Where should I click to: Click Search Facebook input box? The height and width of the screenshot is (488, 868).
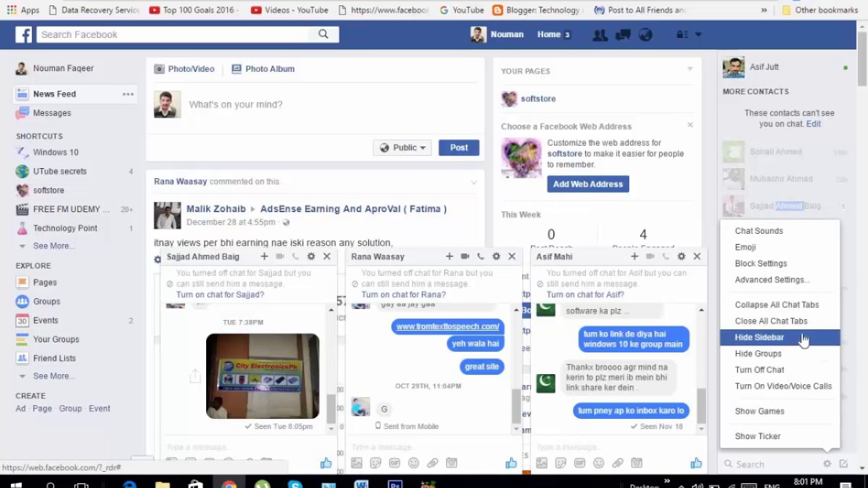pos(174,35)
